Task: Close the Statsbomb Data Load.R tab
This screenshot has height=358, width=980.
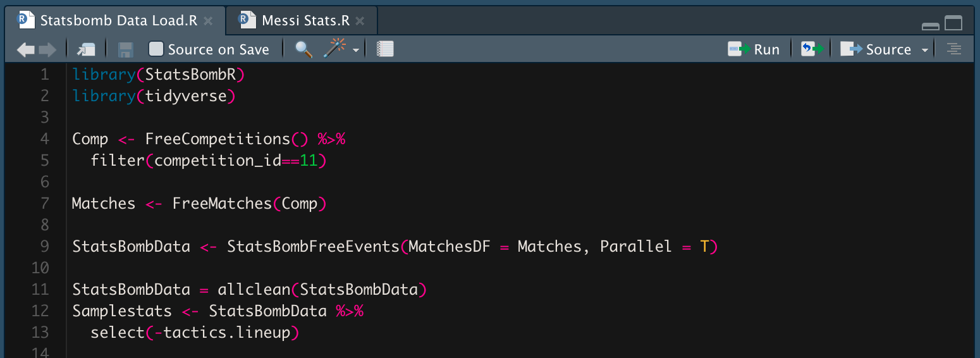Action: pos(208,21)
